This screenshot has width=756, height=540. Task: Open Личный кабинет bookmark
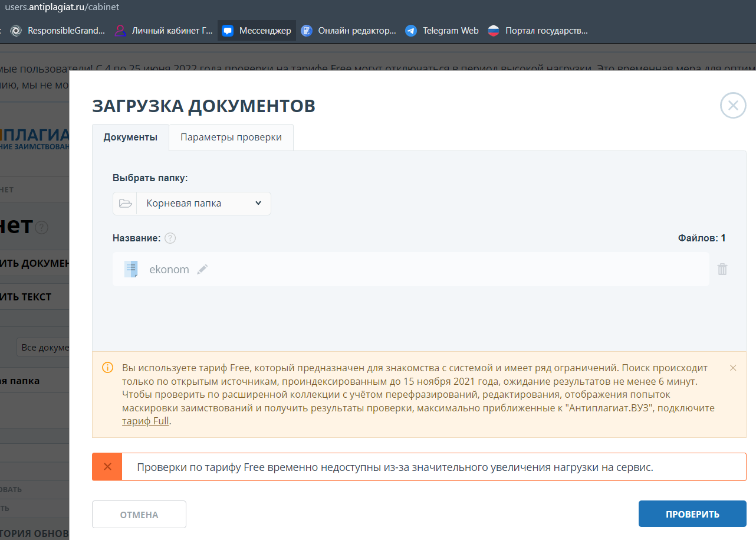164,31
